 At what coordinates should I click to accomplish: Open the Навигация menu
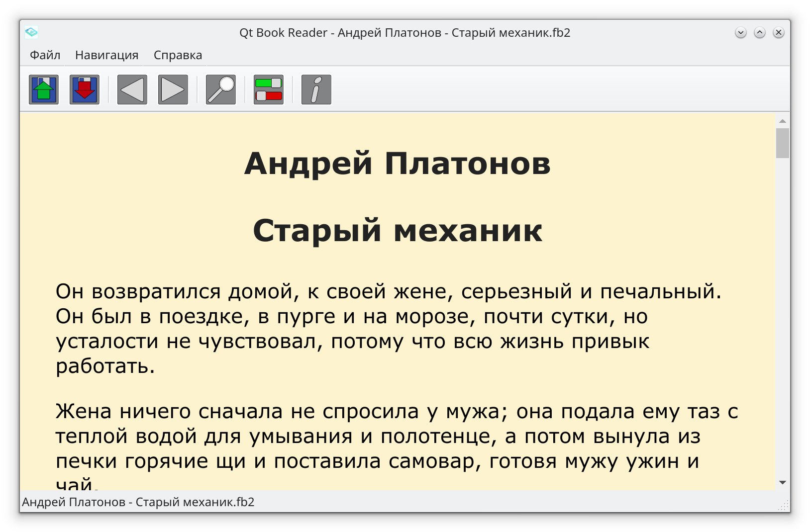click(106, 55)
